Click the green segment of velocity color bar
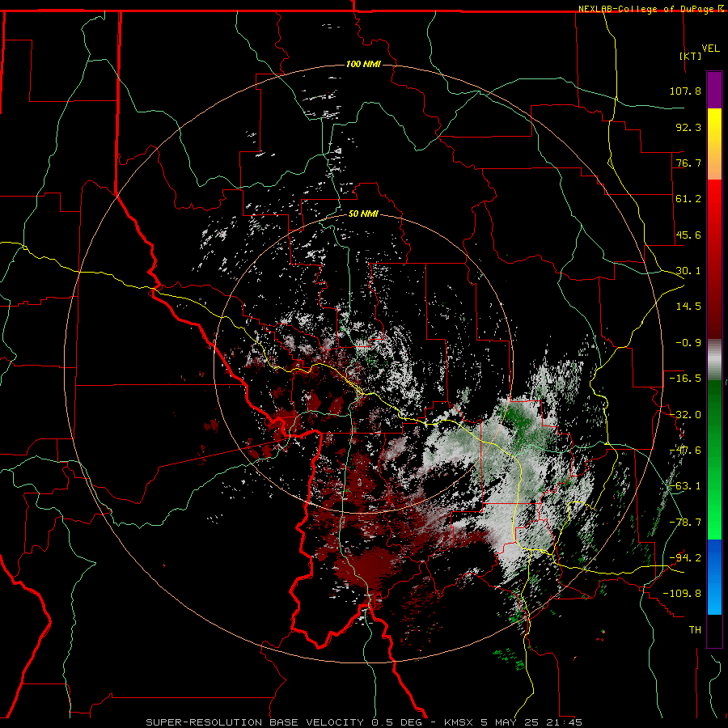Screen dimensions: 728x728 [x=714, y=459]
